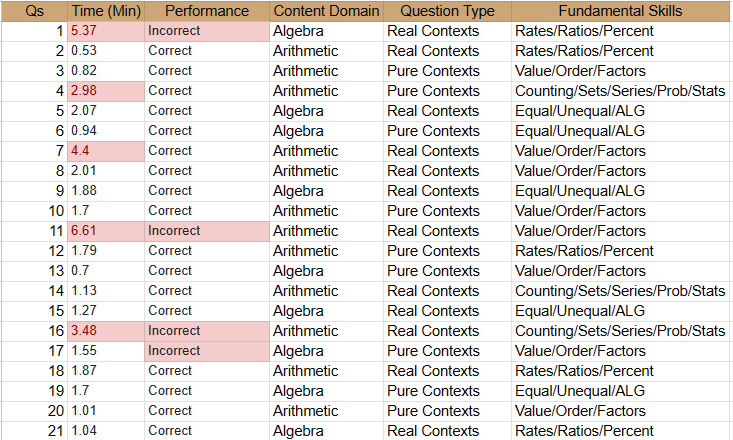Select the Question Type header cell
This screenshot has width=733, height=440.
447,11
